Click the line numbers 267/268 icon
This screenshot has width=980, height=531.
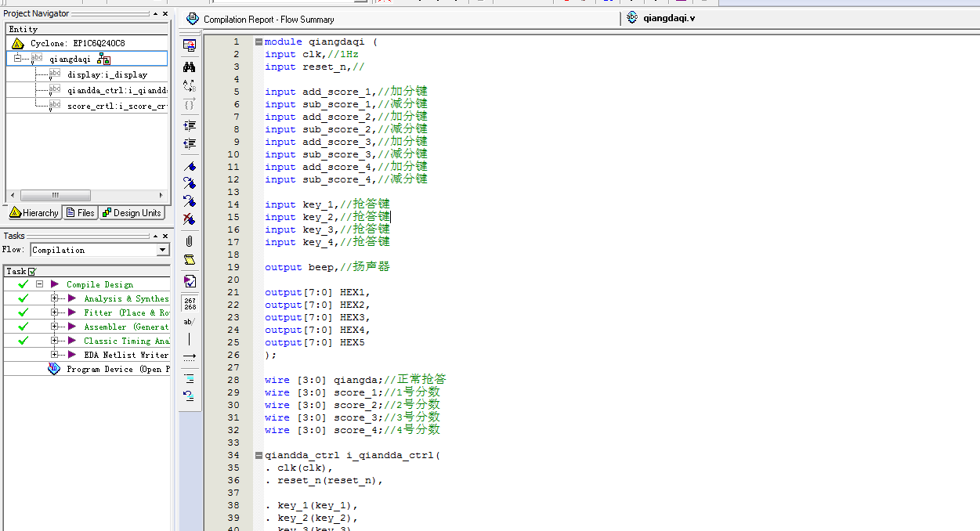(189, 303)
